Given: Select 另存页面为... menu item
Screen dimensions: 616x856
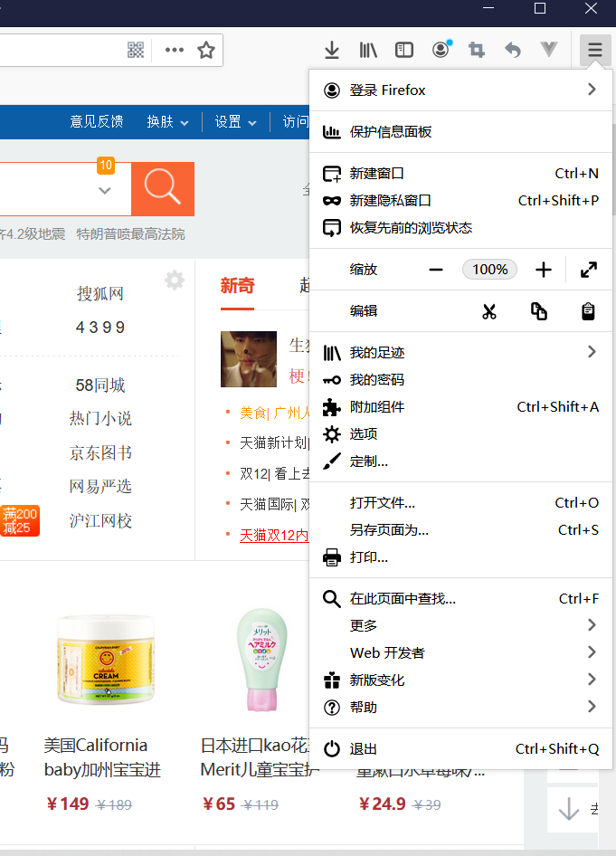Looking at the screenshot, I should (x=460, y=530).
